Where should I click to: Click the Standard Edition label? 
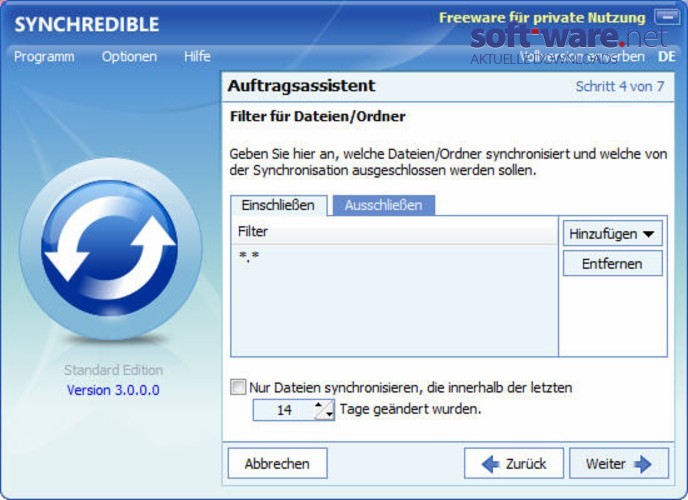pyautogui.click(x=114, y=370)
